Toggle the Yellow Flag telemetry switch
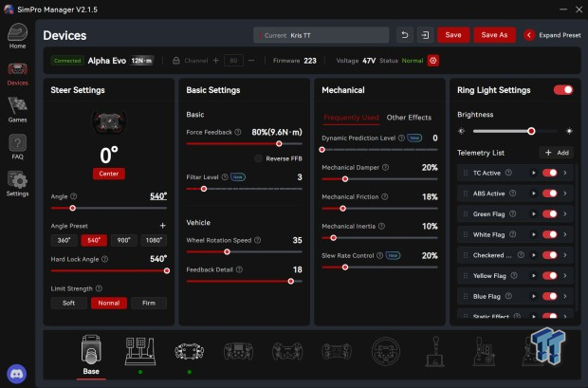 549,276
